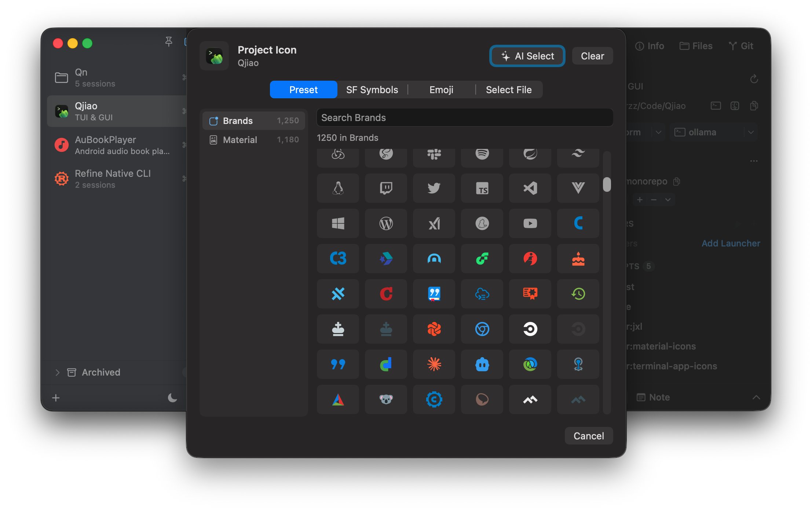The image size is (812, 512).
Task: Click the refresh icon in the main window
Action: point(754,79)
